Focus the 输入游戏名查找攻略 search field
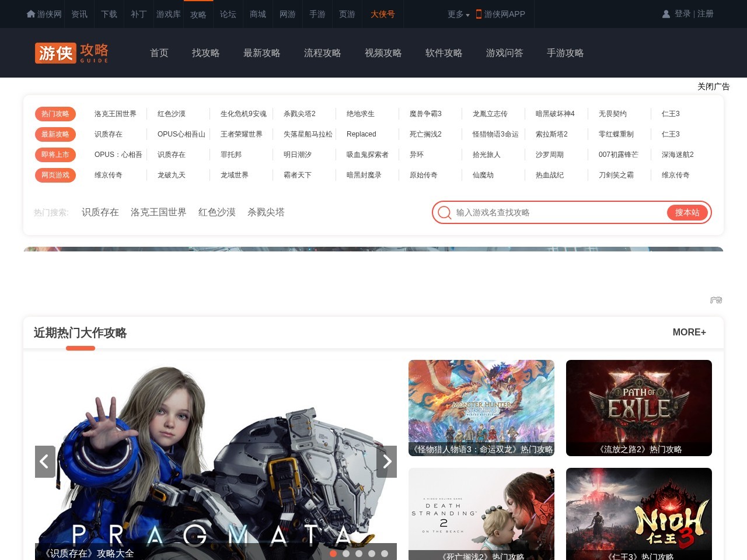Viewport: 747px width, 560px height. pyautogui.click(x=559, y=212)
